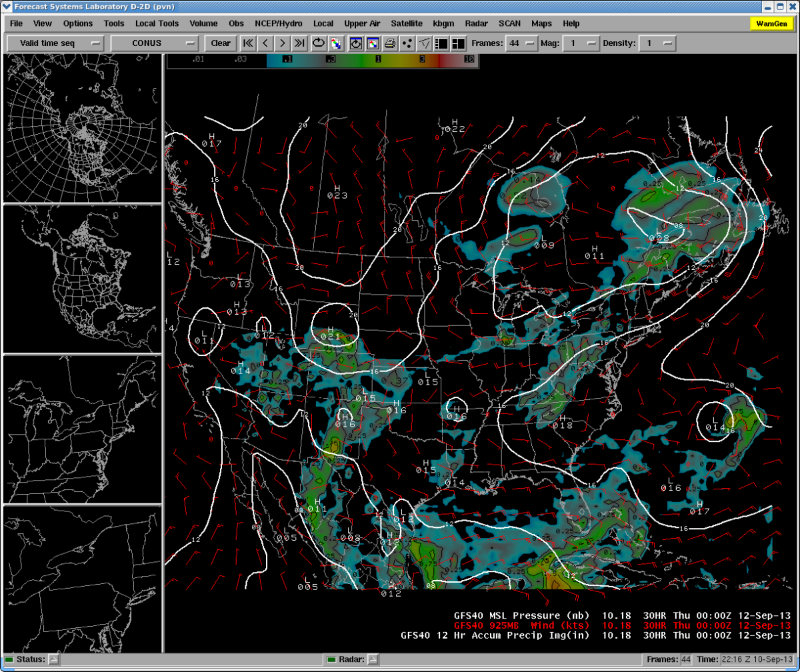
Task: Click the yellow WarnGen button
Action: 771,23
